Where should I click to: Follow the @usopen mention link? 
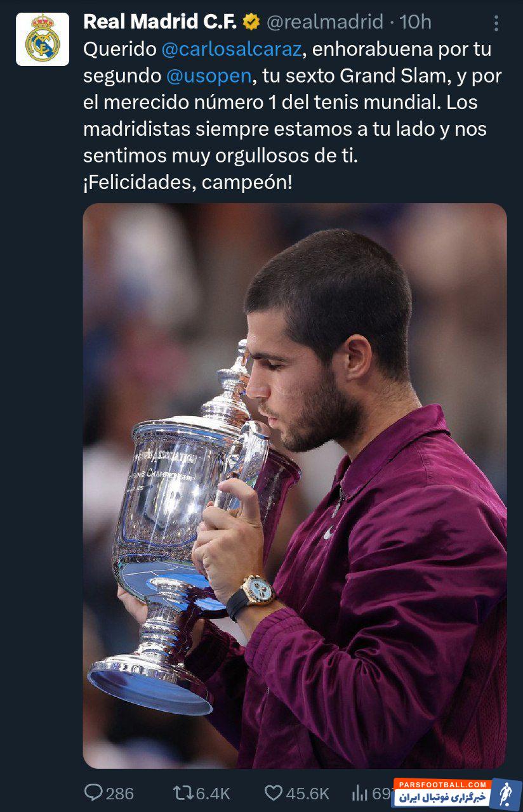point(209,76)
